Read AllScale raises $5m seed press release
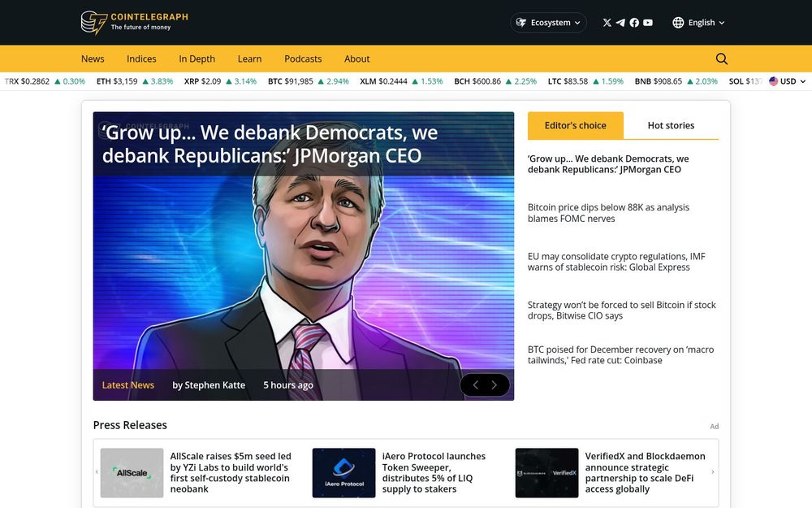The width and height of the screenshot is (812, 508). (x=231, y=472)
